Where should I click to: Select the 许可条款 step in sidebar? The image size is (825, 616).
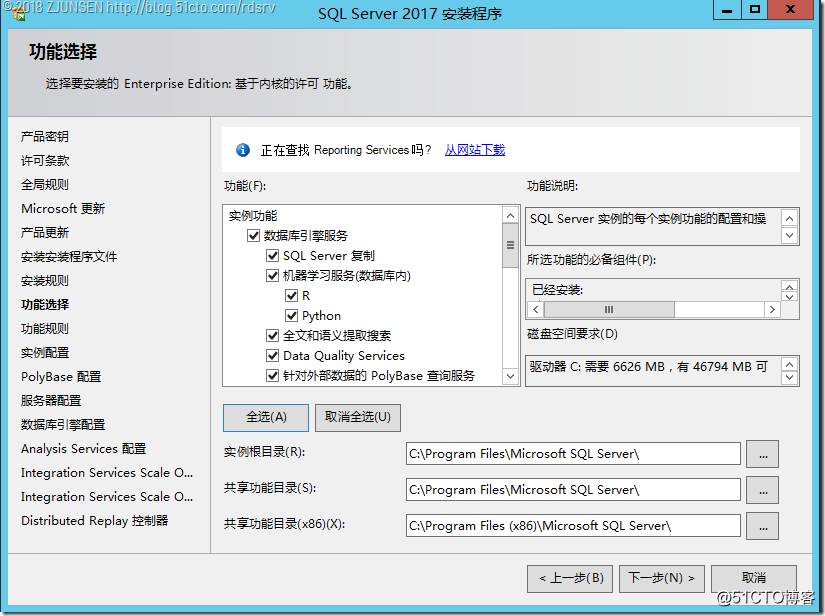point(45,161)
